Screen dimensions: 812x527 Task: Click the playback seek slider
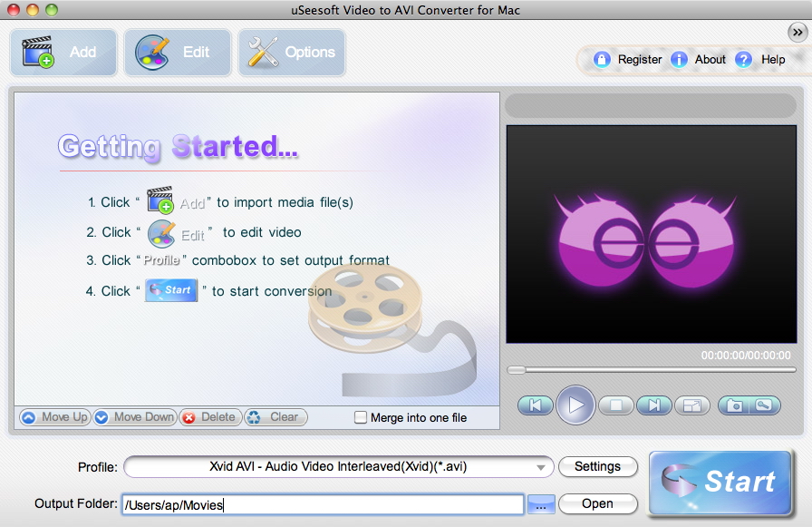pos(652,370)
